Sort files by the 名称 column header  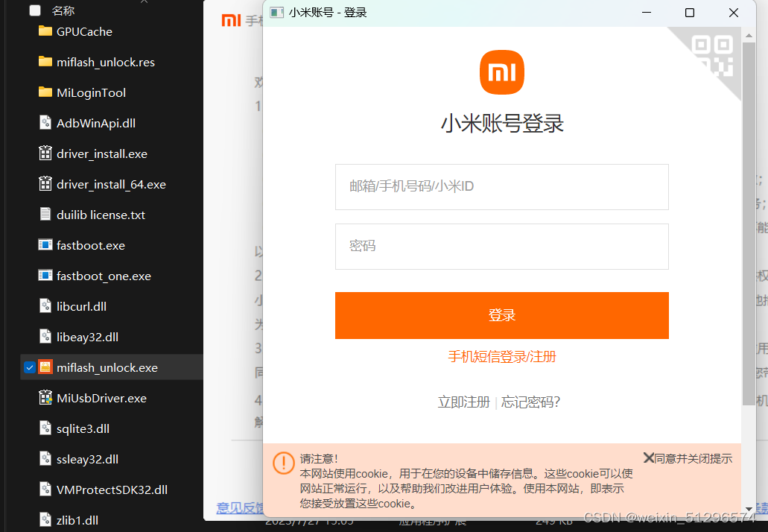[63, 10]
